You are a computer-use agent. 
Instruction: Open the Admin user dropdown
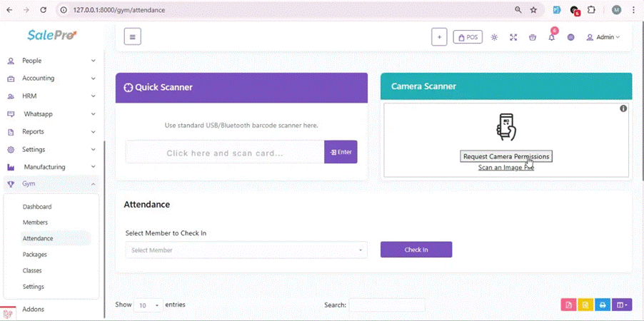click(603, 37)
